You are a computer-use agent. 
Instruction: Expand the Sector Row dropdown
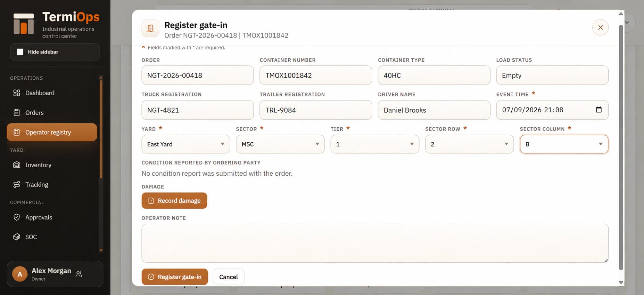click(469, 144)
